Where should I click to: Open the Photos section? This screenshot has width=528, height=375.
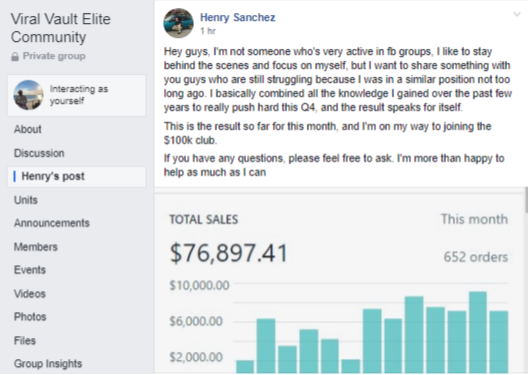coord(30,316)
